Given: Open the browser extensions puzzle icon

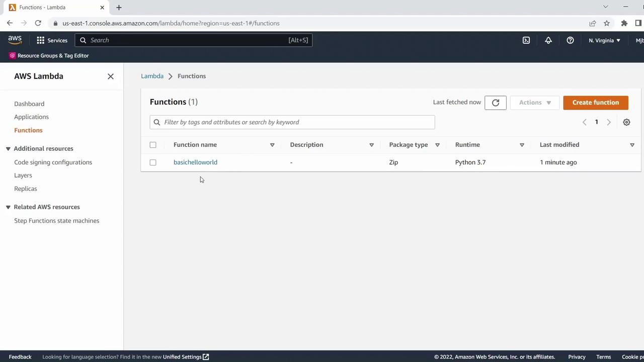Looking at the screenshot, I should point(624,23).
